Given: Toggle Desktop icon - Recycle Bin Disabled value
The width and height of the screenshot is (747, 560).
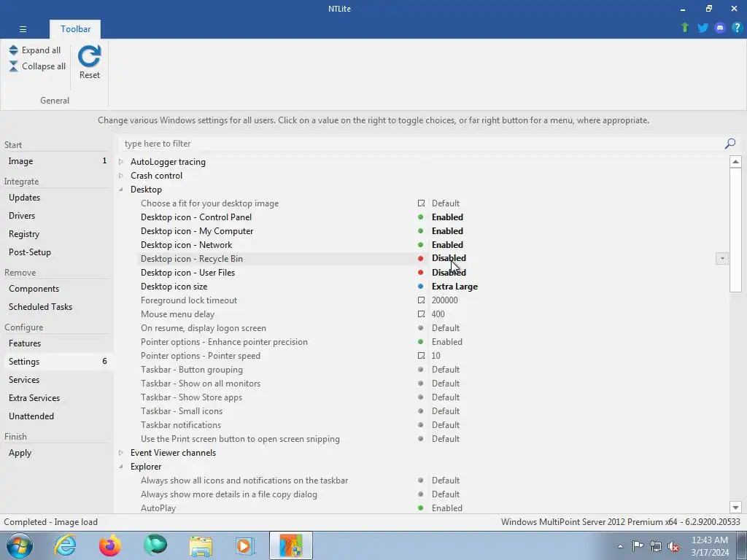Looking at the screenshot, I should pyautogui.click(x=449, y=258).
